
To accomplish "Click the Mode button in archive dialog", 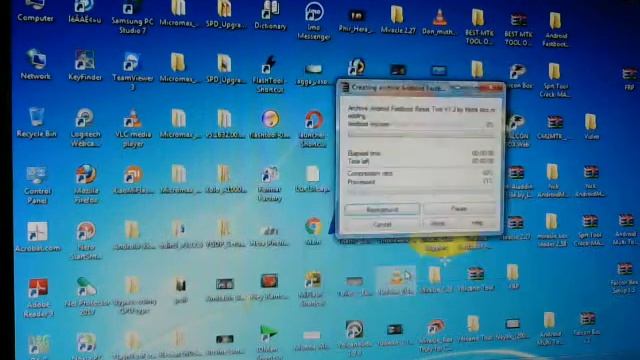I will pyautogui.click(x=437, y=224).
